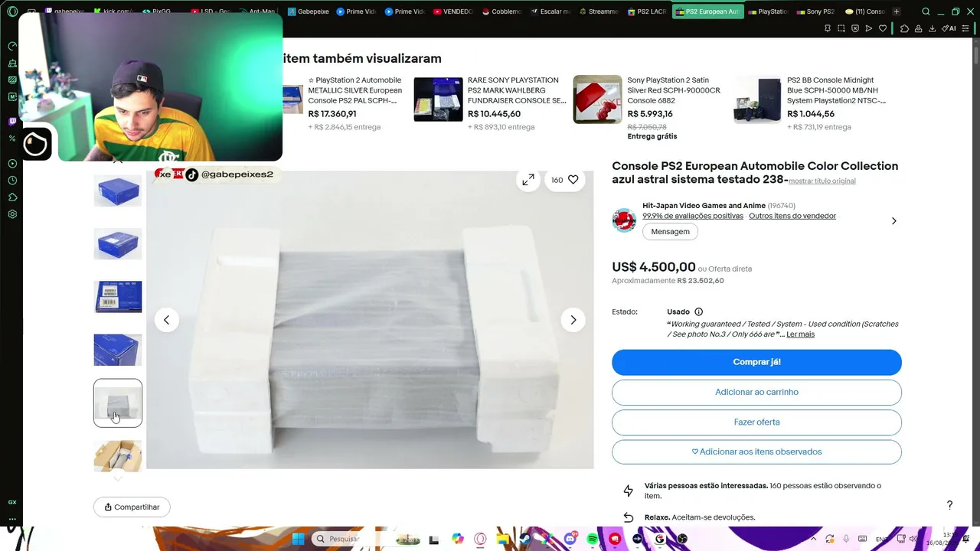Open tab search magnifier in title bar

pos(926,11)
